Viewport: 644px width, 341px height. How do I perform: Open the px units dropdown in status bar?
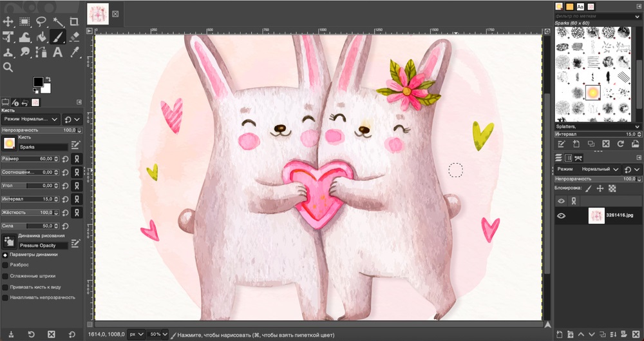[136, 335]
